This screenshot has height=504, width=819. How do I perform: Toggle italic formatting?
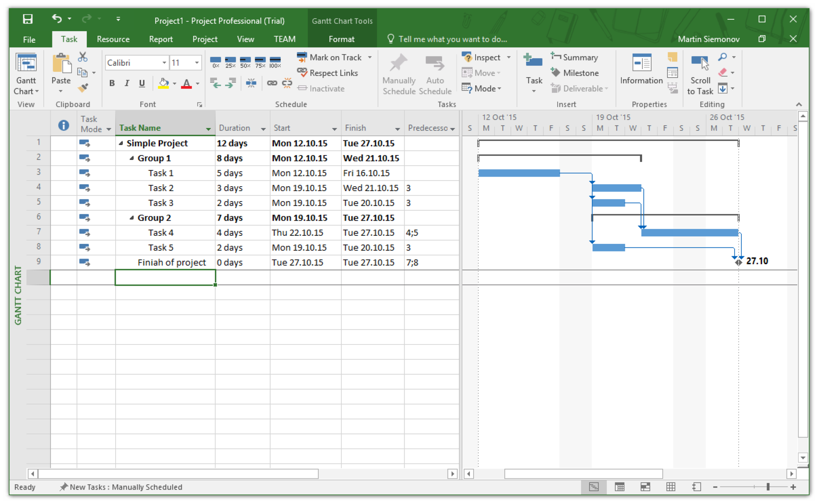pos(127,83)
